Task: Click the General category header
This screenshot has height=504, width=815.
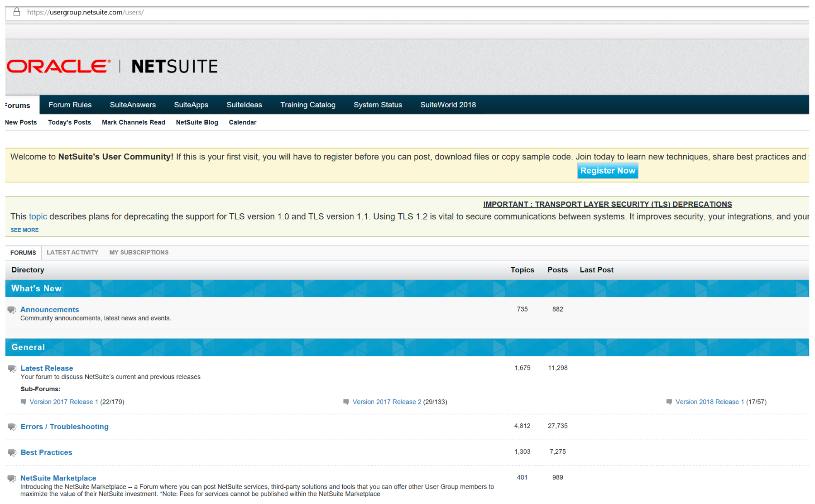Action: click(407, 347)
